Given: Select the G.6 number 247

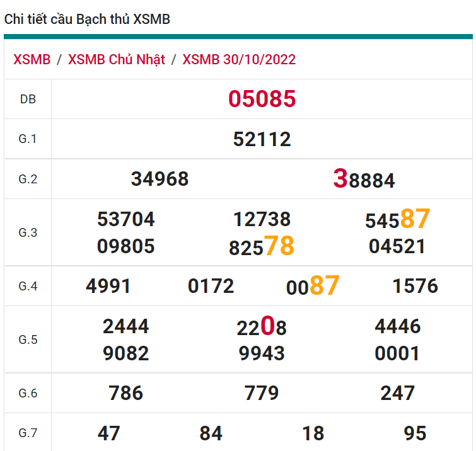Looking at the screenshot, I should [x=398, y=393].
